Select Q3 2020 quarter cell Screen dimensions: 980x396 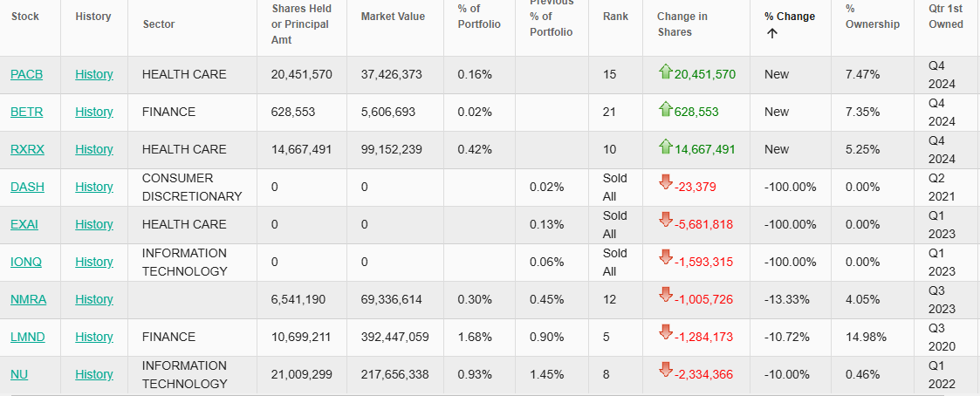coord(942,337)
